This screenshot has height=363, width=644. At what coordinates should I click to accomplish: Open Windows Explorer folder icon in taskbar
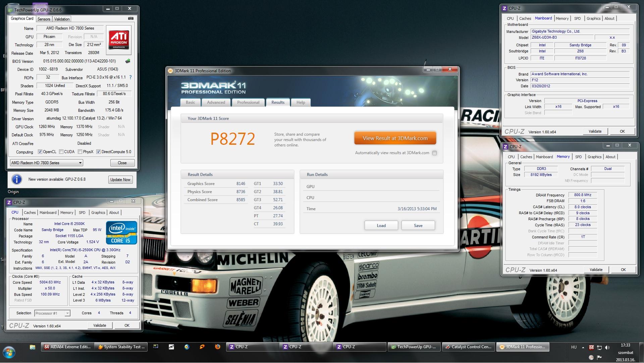pyautogui.click(x=33, y=347)
